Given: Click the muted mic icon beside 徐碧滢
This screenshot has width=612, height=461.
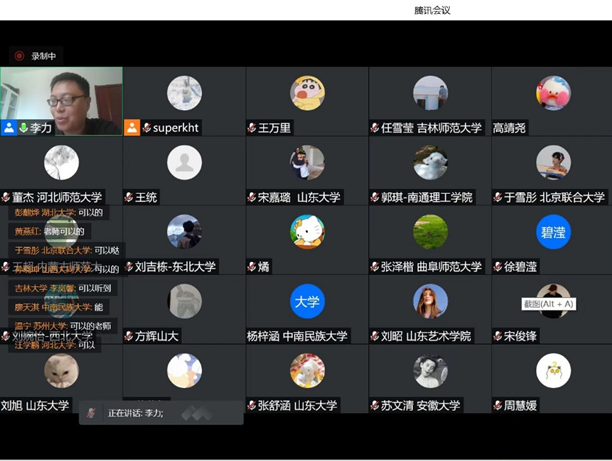Looking at the screenshot, I should [498, 267].
